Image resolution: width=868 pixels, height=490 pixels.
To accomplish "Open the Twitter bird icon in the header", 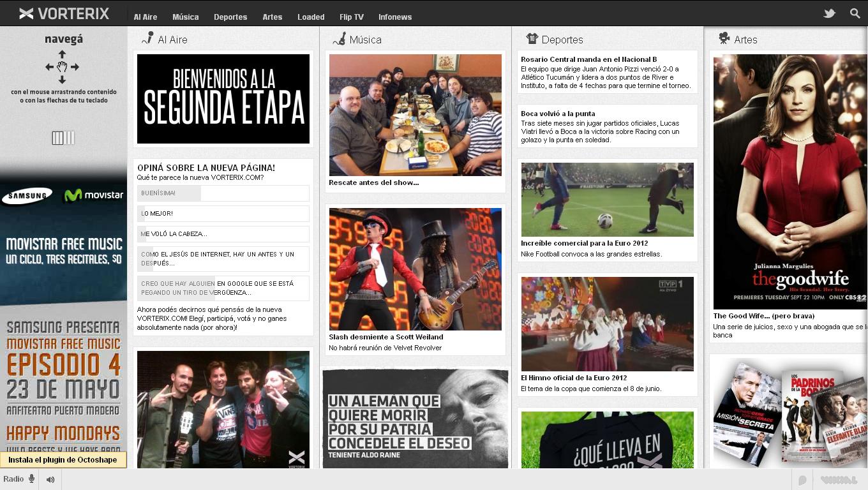I will click(829, 13).
